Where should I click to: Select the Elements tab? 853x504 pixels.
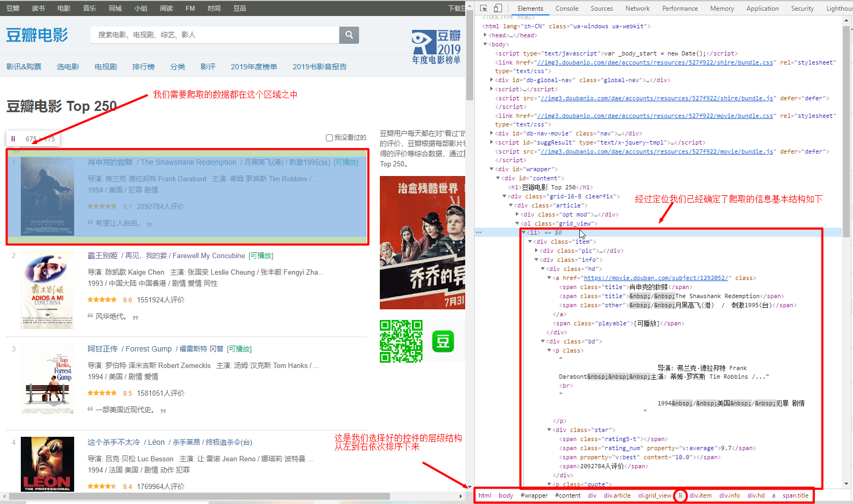[x=530, y=9]
